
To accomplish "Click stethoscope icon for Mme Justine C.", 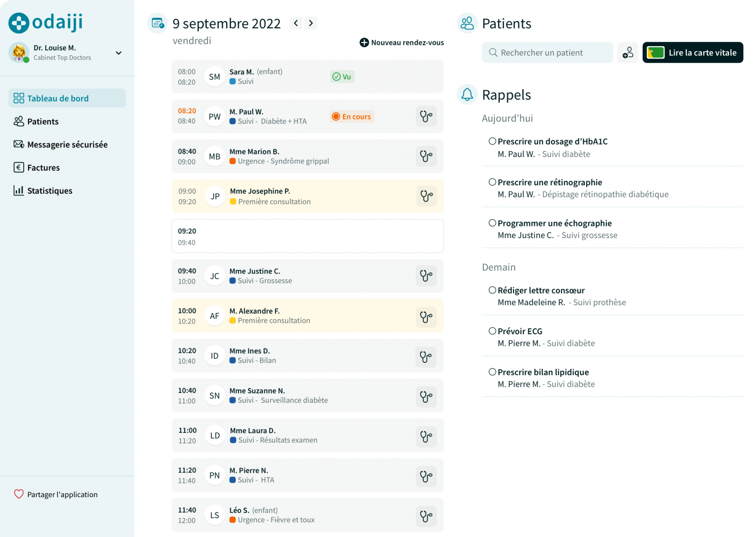I will pyautogui.click(x=426, y=276).
